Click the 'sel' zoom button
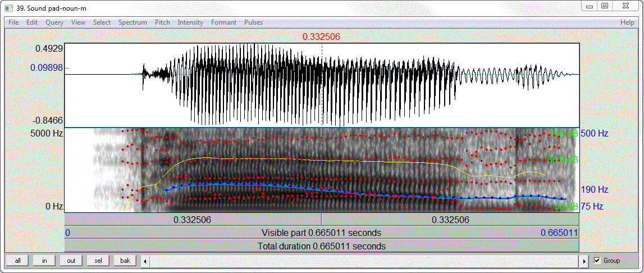 [98, 261]
